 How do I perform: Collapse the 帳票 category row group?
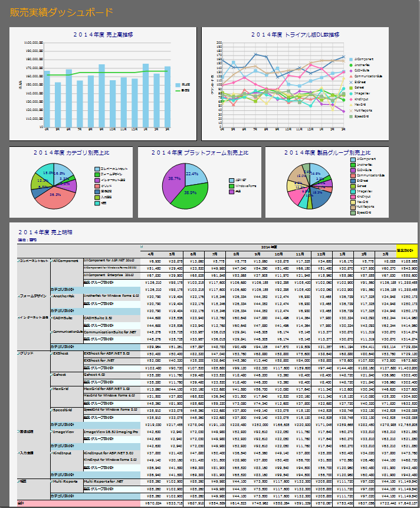tap(18, 481)
